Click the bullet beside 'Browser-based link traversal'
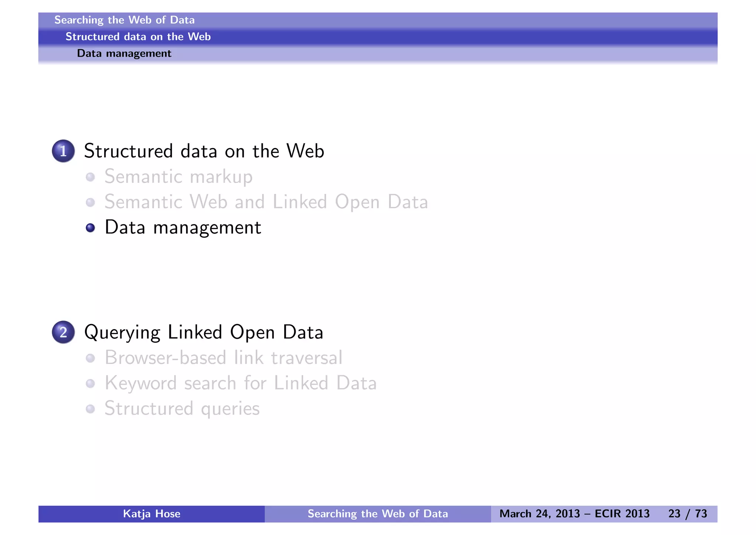The width and height of the screenshot is (756, 535). 90,358
